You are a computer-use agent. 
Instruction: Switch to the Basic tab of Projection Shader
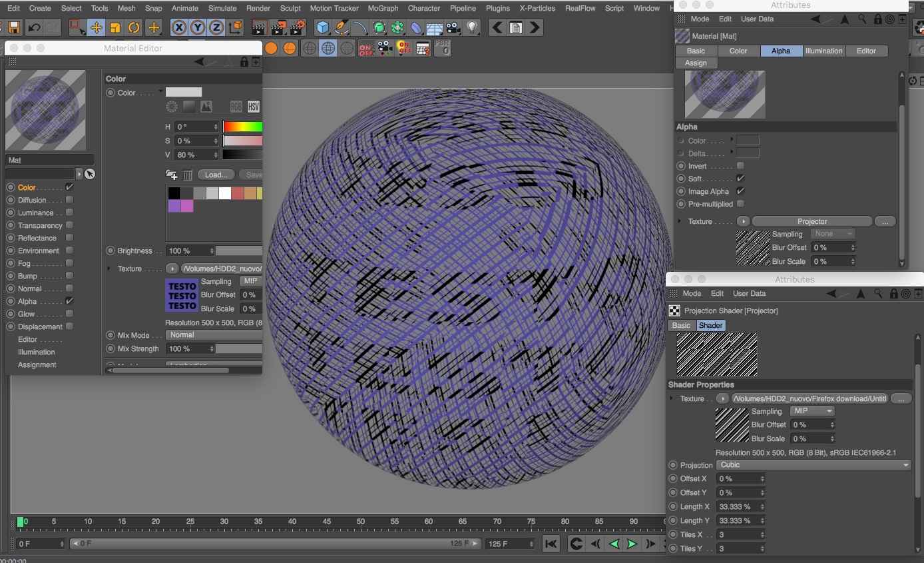pos(681,325)
